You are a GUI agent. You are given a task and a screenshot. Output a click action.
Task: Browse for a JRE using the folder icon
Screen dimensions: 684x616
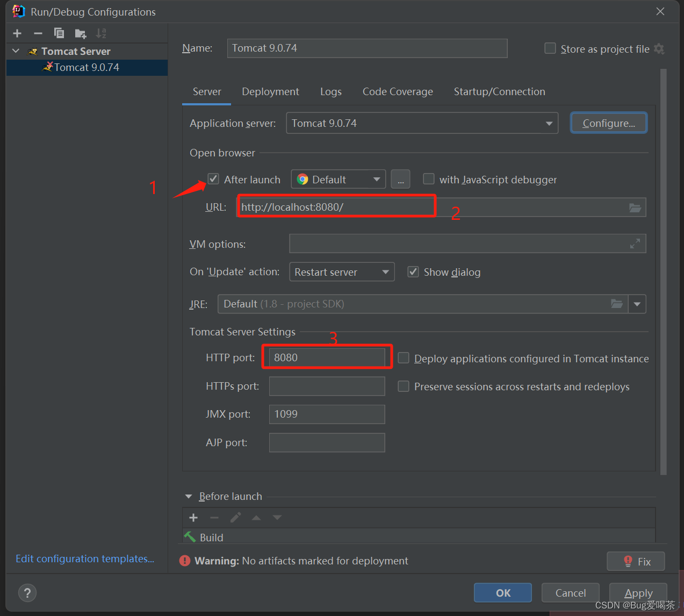pyautogui.click(x=617, y=304)
